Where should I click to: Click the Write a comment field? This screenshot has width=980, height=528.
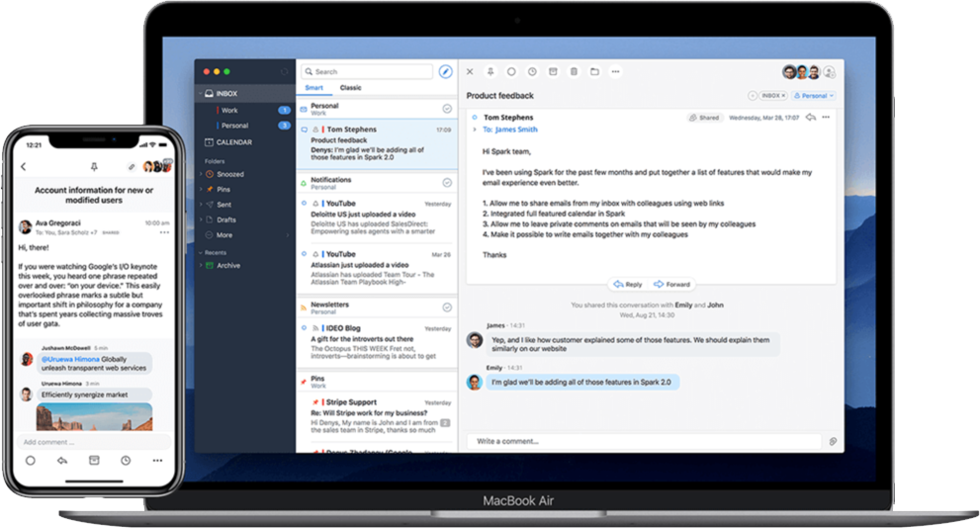coord(644,441)
